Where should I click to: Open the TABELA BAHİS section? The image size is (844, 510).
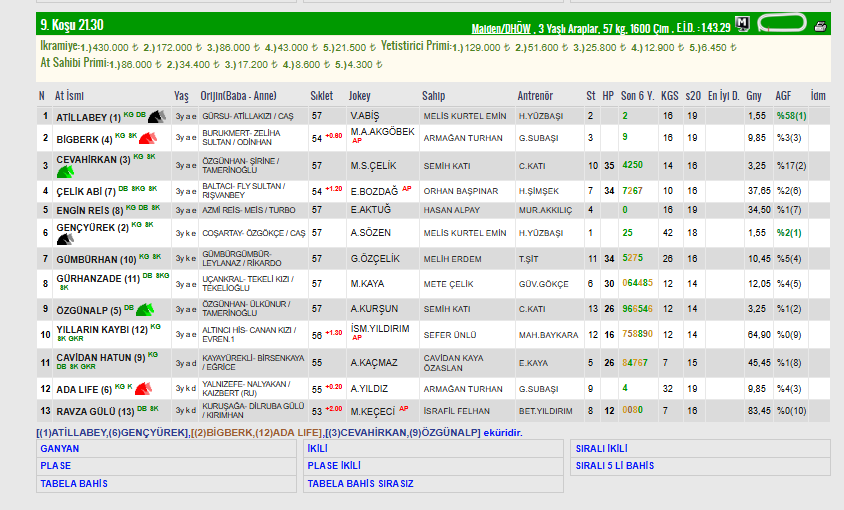coord(74,484)
